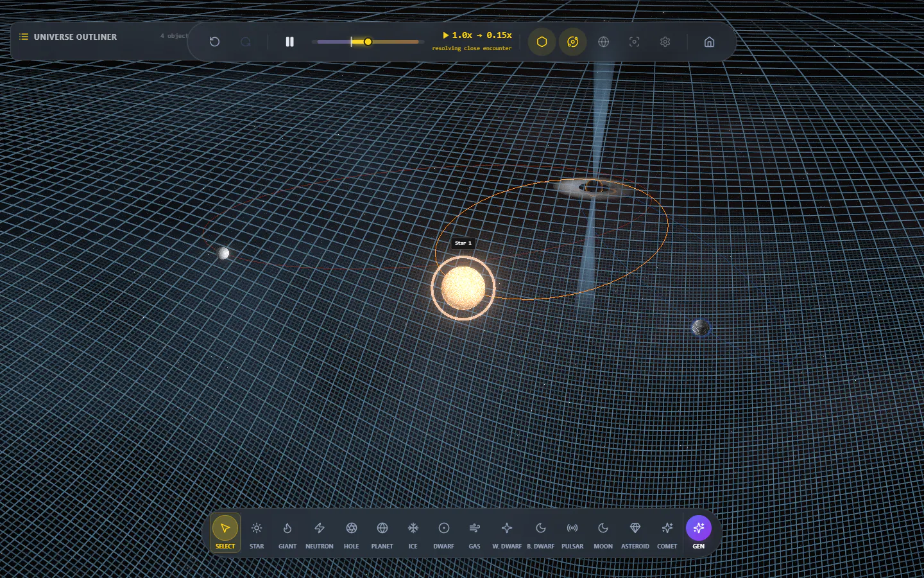Click the Star 1 label tag

click(463, 243)
